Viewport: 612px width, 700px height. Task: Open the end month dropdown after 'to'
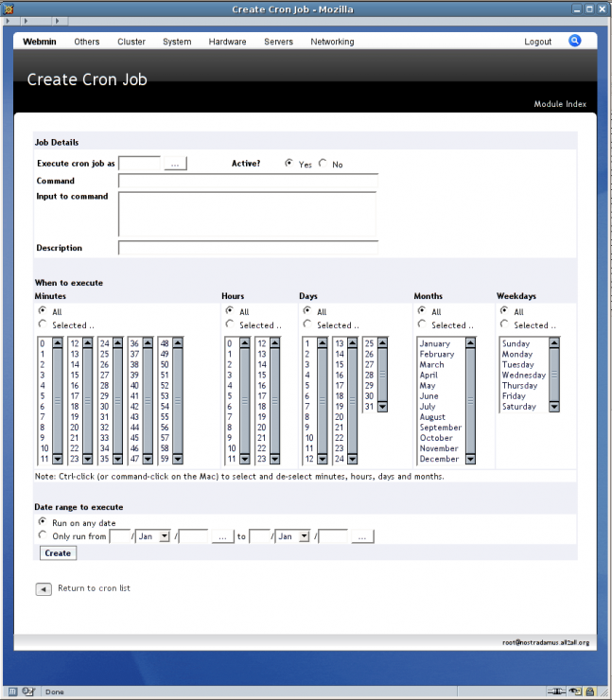pos(292,536)
